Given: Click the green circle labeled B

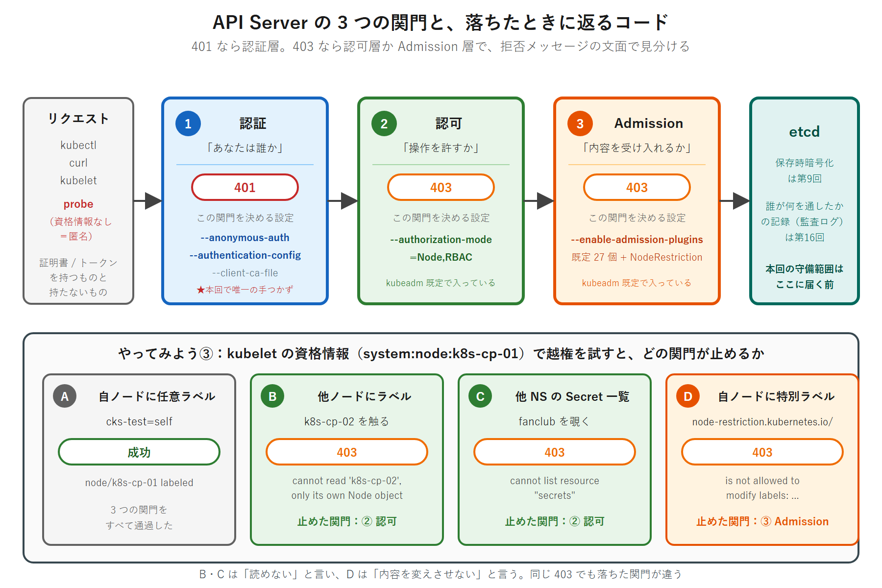Looking at the screenshot, I should pos(272,396).
